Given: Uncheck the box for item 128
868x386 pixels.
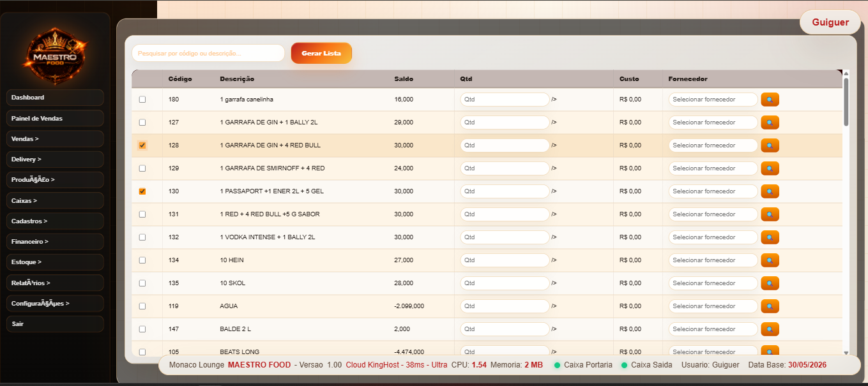Looking at the screenshot, I should (142, 145).
